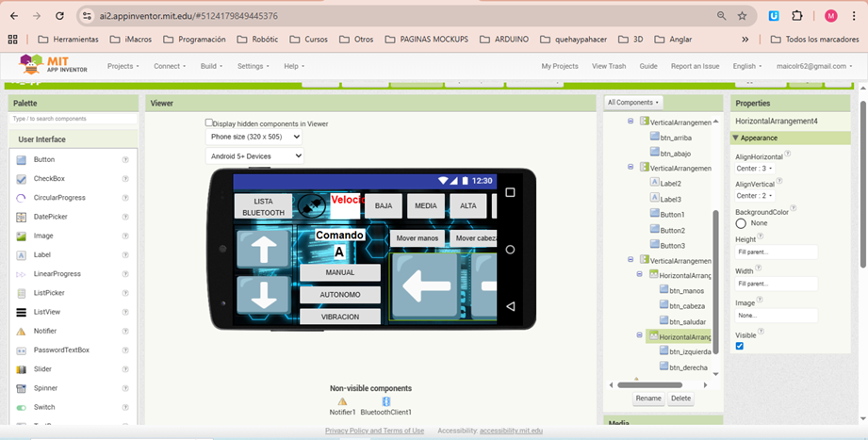Open the Phone size dropdown
Viewport: 868px width, 440px height.
pos(254,137)
